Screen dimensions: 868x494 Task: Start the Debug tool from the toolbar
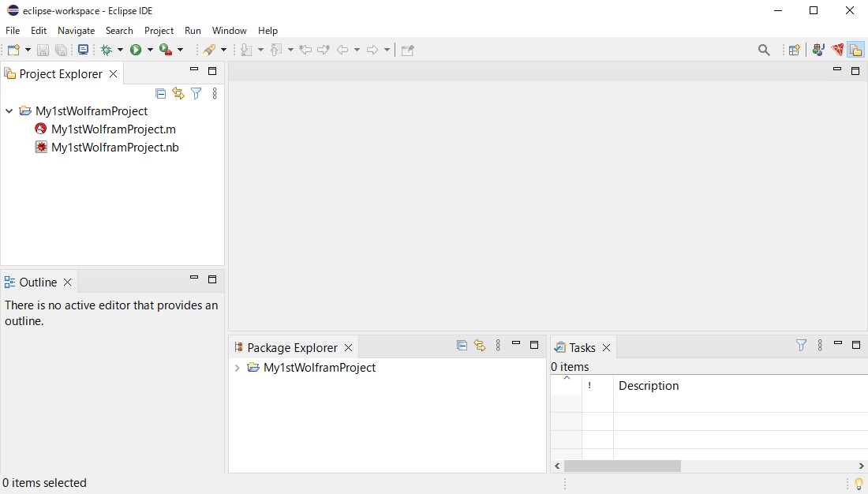(x=107, y=50)
